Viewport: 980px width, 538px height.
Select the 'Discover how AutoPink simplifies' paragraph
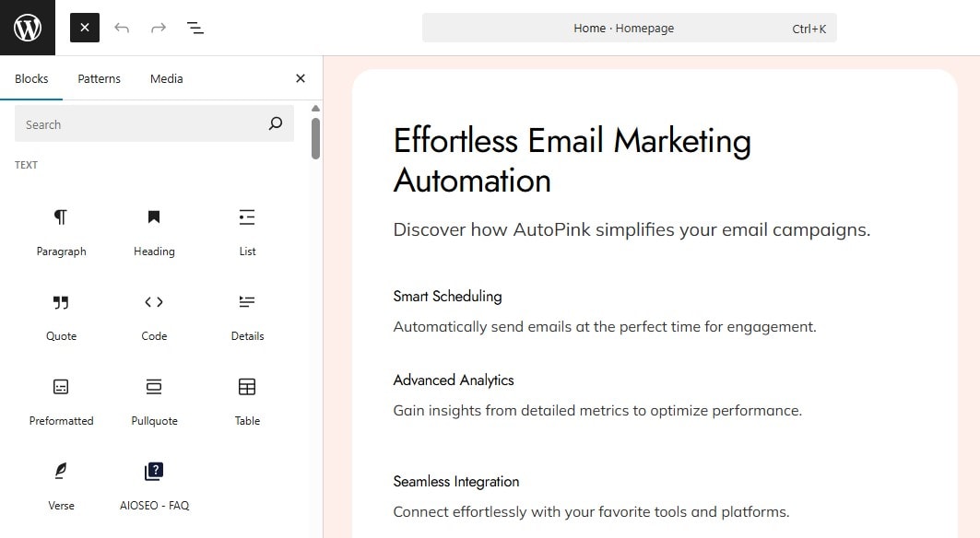(632, 230)
